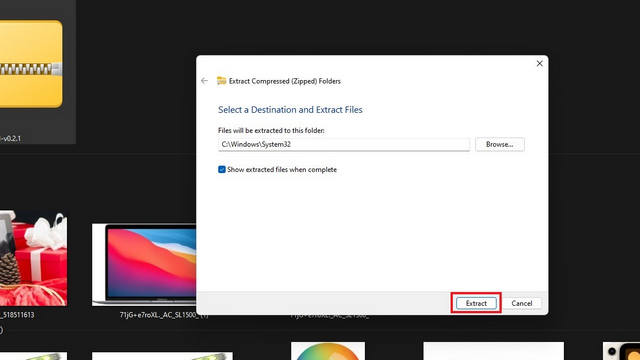This screenshot has width=640, height=360.
Task: Open the Browse... folder picker
Action: coord(500,144)
